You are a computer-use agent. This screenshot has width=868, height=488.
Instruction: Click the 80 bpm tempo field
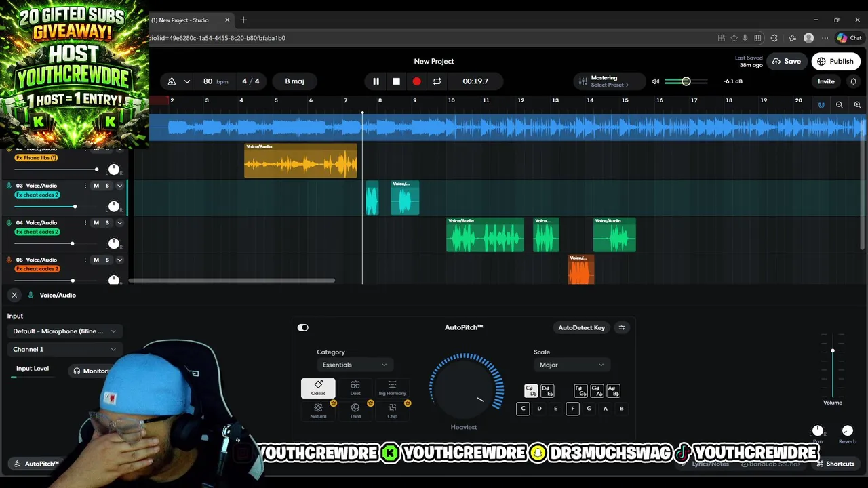coord(215,81)
